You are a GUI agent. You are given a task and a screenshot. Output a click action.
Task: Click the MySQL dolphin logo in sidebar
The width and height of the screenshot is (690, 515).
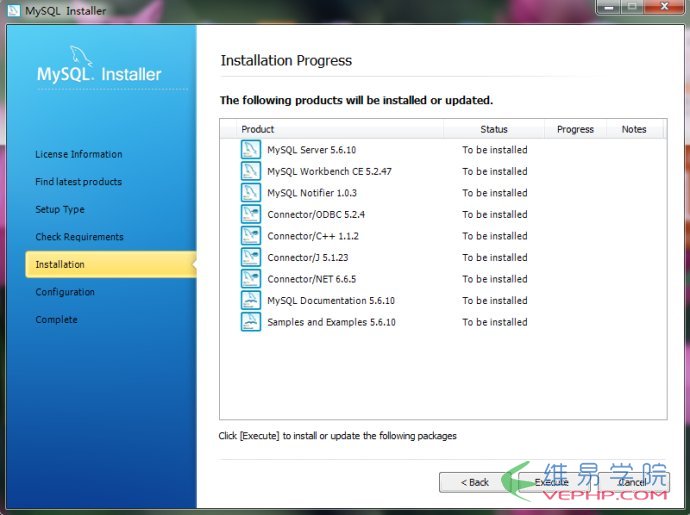point(81,56)
